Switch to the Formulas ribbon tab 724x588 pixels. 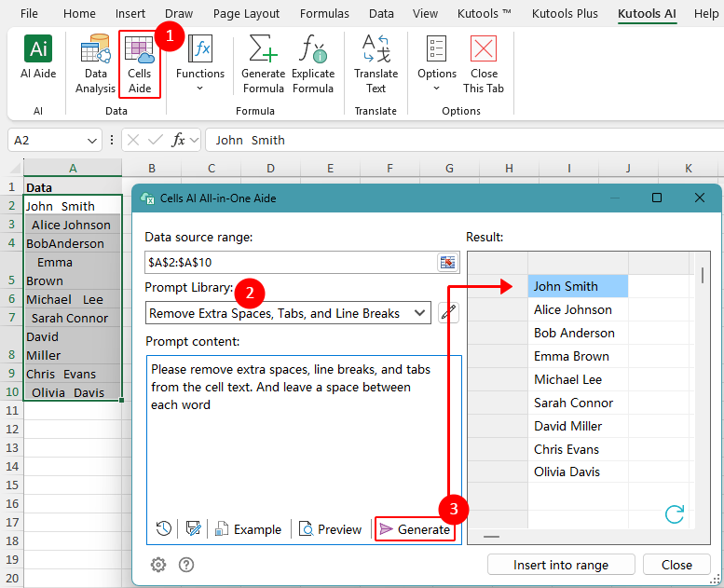click(325, 14)
